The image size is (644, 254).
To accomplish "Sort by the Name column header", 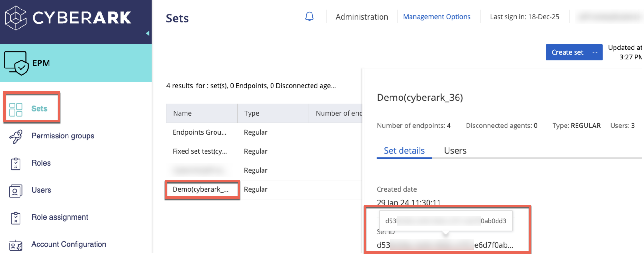I will coord(201,113).
